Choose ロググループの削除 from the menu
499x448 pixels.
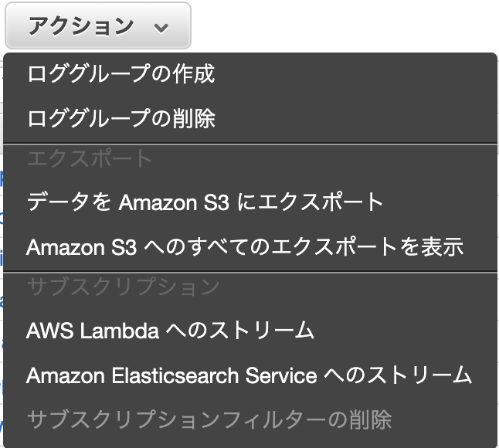pyautogui.click(x=121, y=119)
